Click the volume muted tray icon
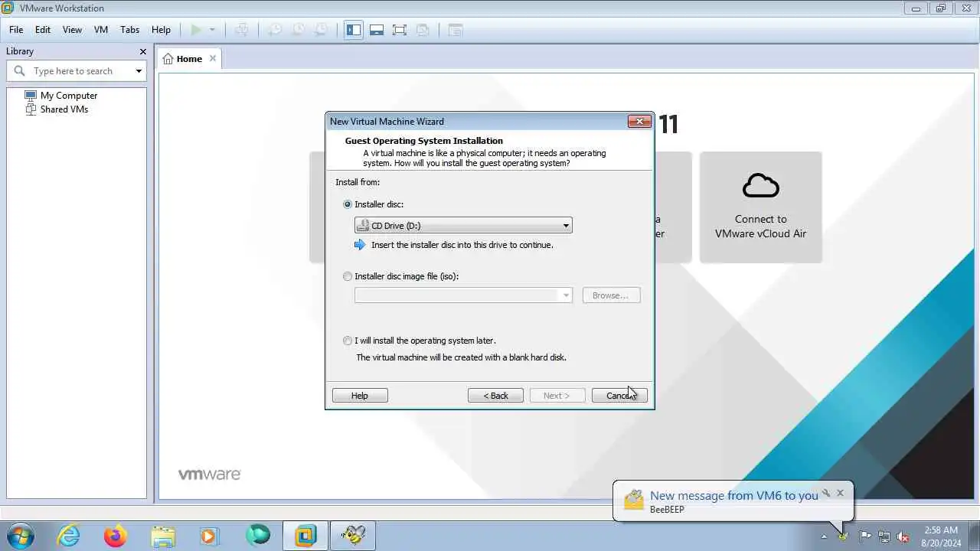 [x=903, y=536]
